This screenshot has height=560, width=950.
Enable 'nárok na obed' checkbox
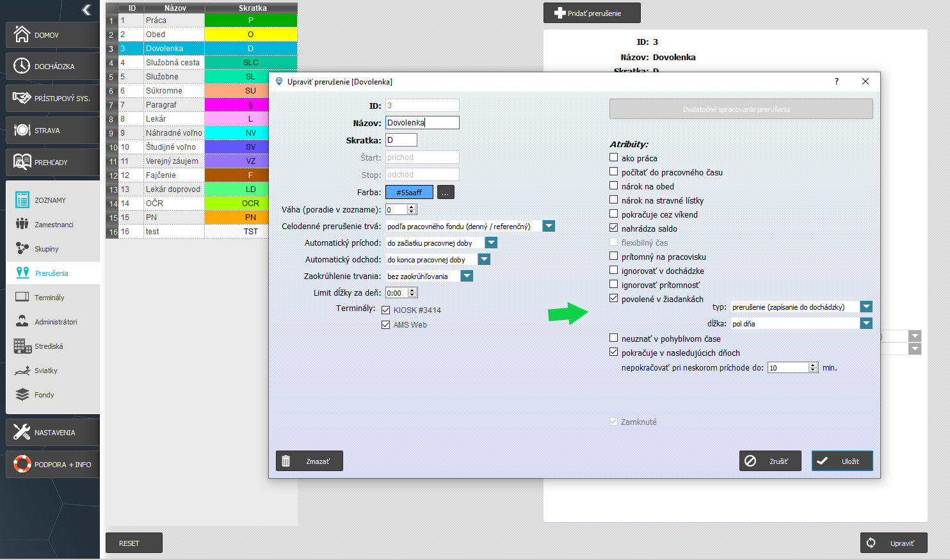(x=613, y=186)
